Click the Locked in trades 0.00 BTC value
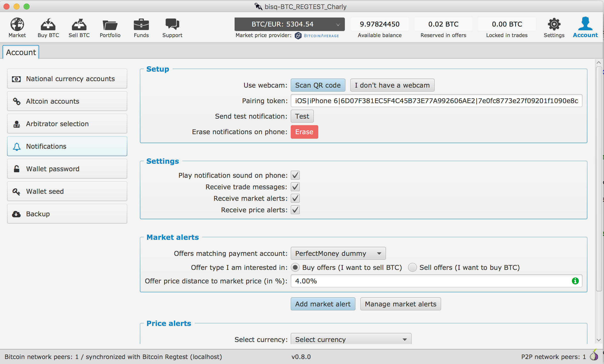This screenshot has width=604, height=364. pyautogui.click(x=507, y=24)
